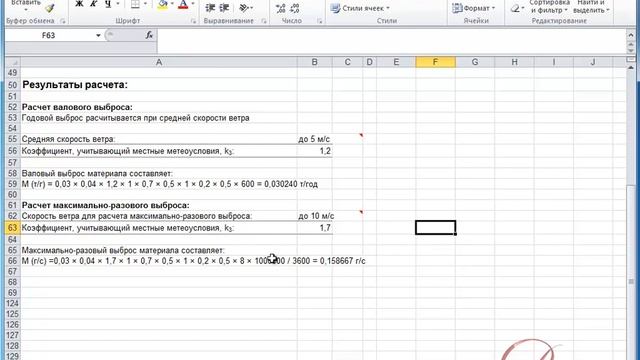The image size is (640, 360).
Task: Open the Name Box dropdown arrow
Action: point(98,36)
